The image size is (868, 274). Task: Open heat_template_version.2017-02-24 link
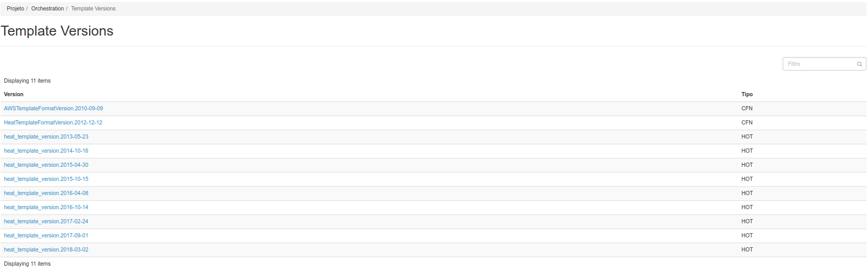(46, 221)
